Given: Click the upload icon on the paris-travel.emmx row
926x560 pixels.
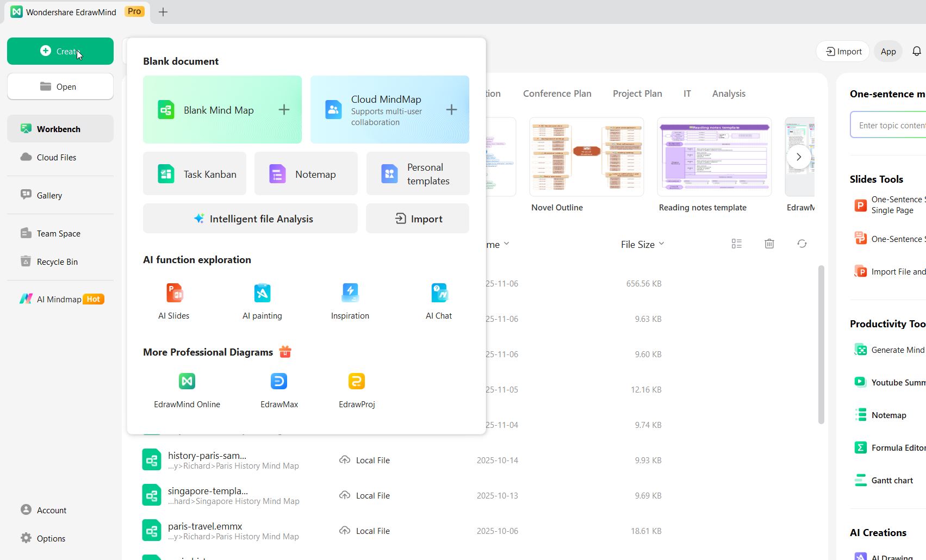Looking at the screenshot, I should coord(345,530).
